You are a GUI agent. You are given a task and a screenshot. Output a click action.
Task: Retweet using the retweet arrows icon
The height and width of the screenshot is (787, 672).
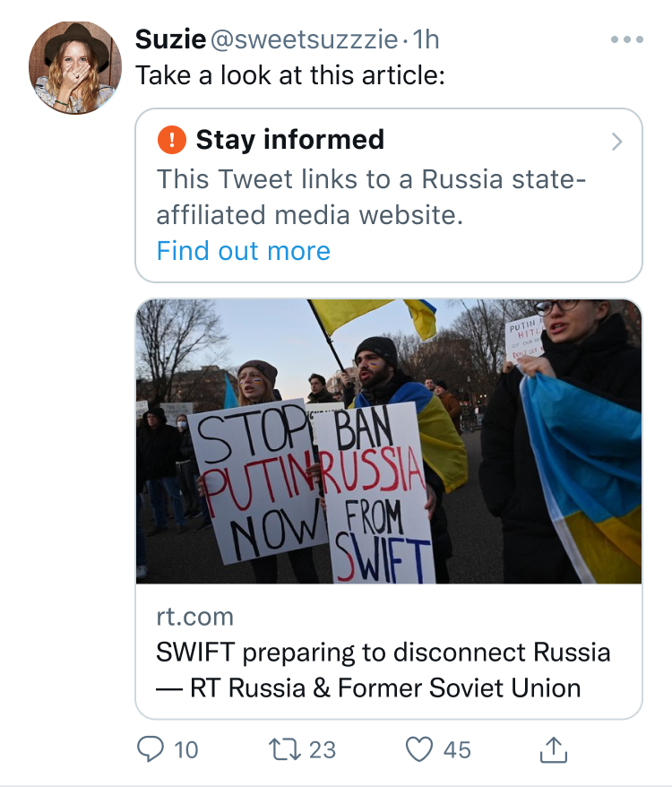coord(284,749)
